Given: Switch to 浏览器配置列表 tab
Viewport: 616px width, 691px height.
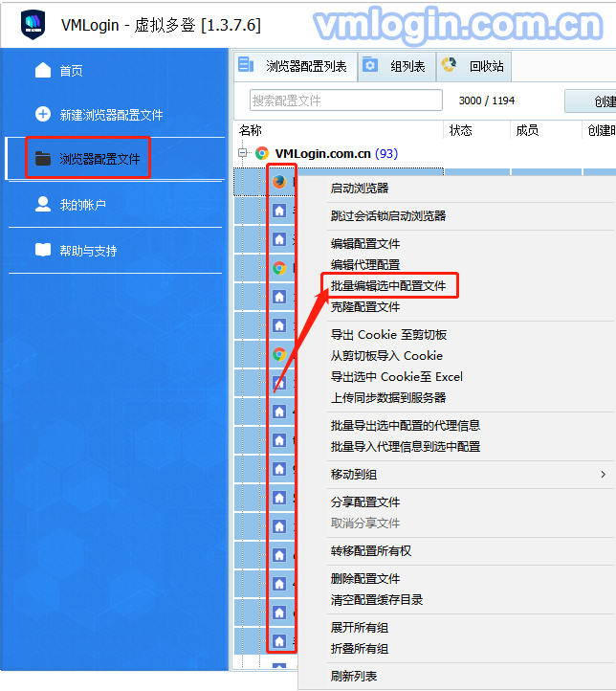Looking at the screenshot, I should 295,66.
